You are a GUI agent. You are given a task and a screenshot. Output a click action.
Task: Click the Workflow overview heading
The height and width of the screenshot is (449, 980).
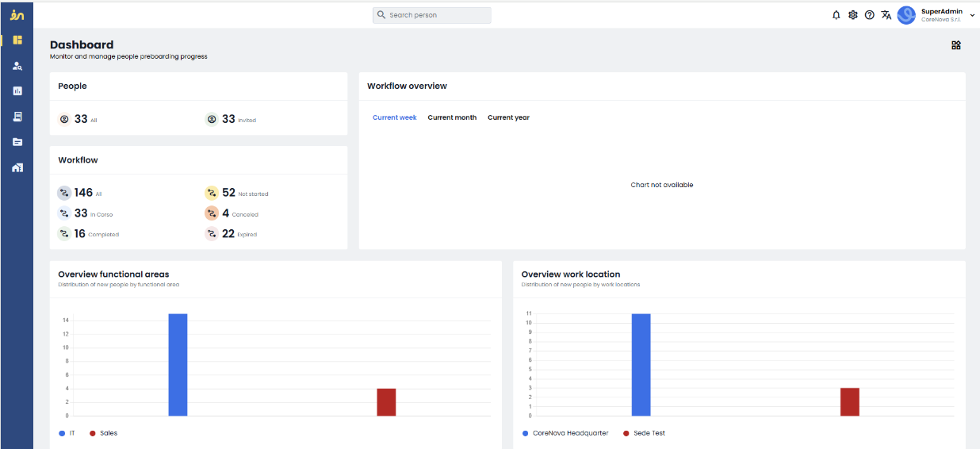tap(407, 86)
